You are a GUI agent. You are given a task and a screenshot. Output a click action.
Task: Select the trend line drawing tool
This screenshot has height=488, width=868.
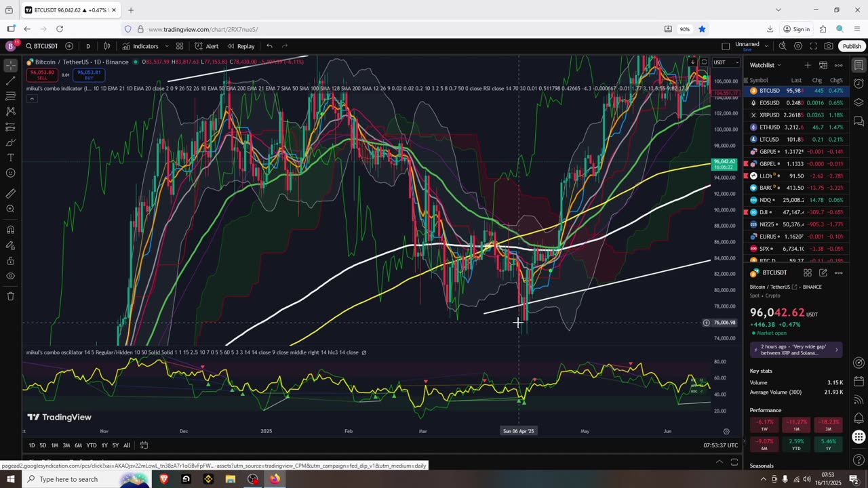pos(10,81)
